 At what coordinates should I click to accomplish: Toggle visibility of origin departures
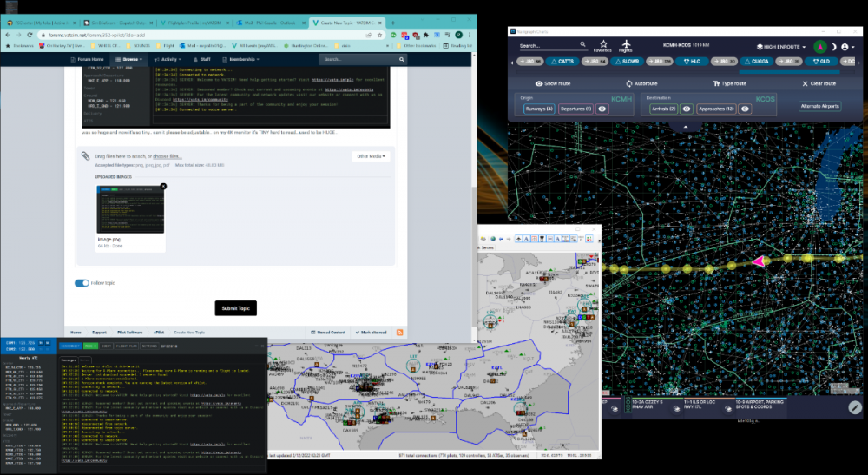coord(602,109)
